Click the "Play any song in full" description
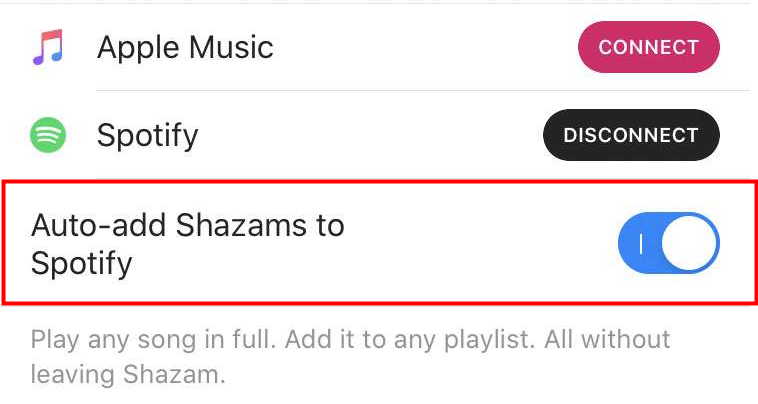 350,340
